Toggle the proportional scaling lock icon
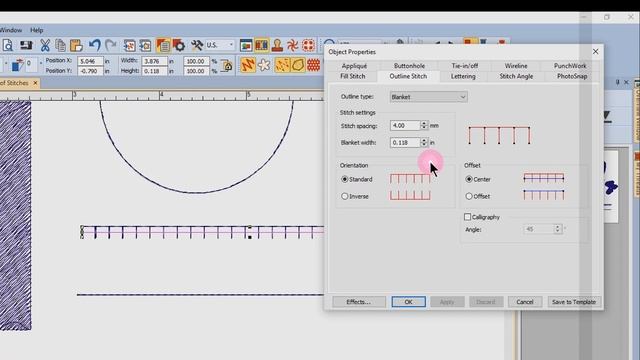 click(x=227, y=65)
